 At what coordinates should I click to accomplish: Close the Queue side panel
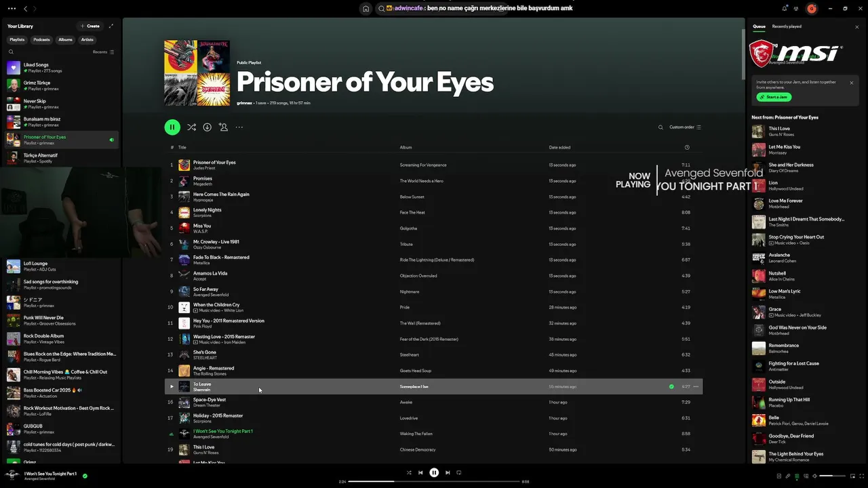pos(857,27)
